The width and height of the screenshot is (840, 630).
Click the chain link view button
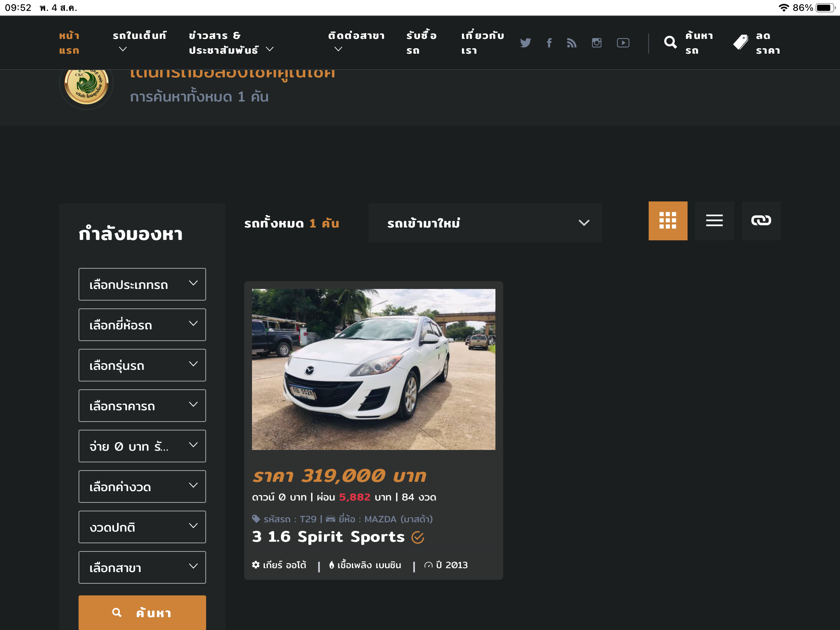point(761,221)
